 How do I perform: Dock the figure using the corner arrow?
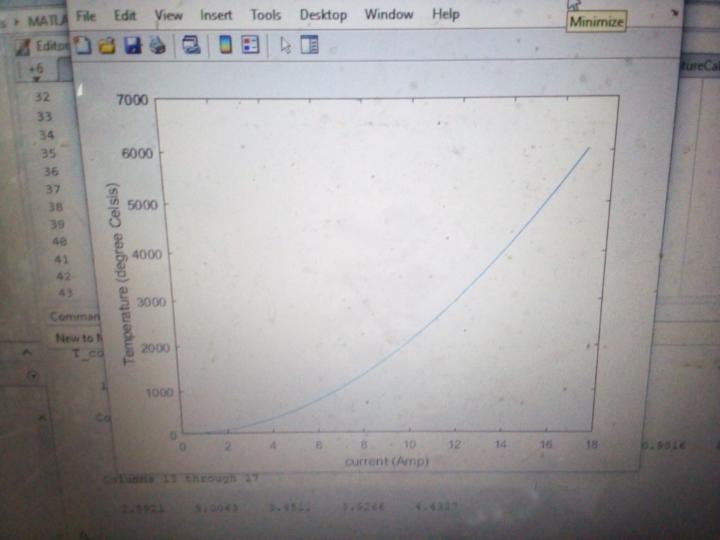click(674, 13)
